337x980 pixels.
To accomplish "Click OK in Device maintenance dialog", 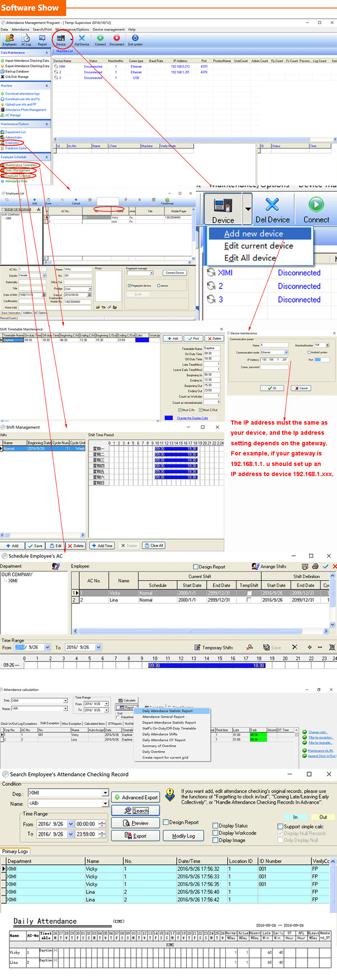I will coord(272,388).
